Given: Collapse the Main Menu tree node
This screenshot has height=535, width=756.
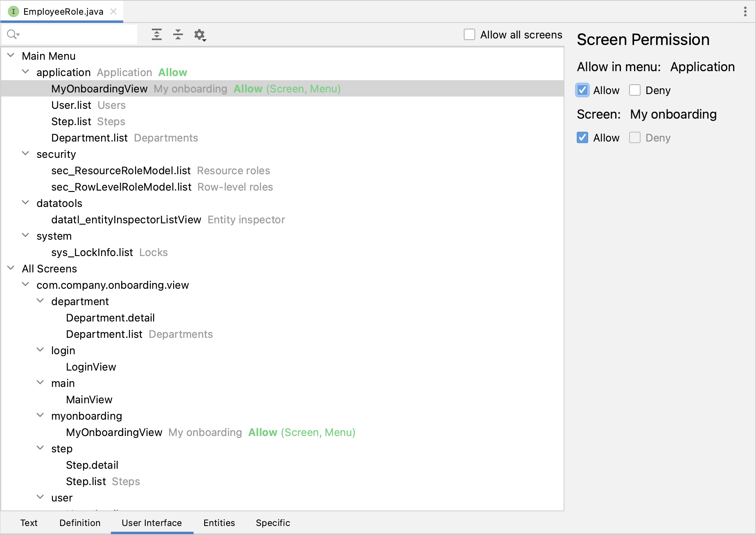Looking at the screenshot, I should pos(11,56).
